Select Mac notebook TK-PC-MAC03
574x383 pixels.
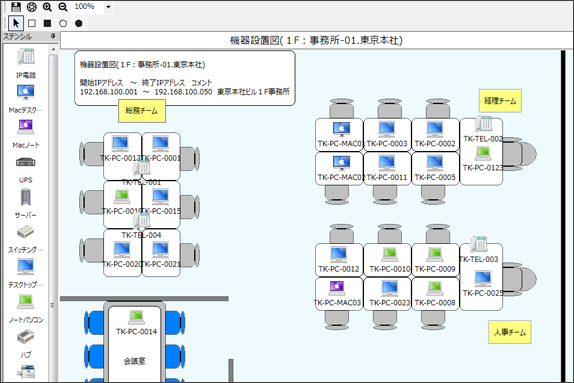(x=337, y=288)
